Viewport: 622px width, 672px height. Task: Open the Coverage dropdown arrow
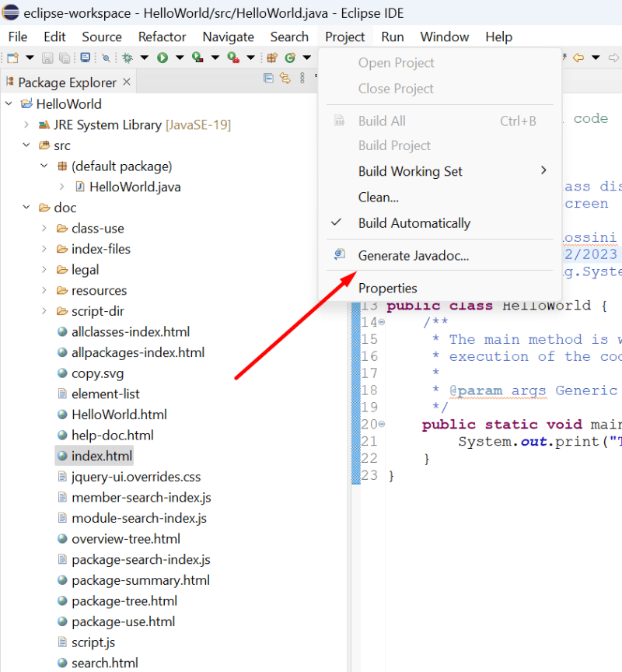tap(215, 58)
